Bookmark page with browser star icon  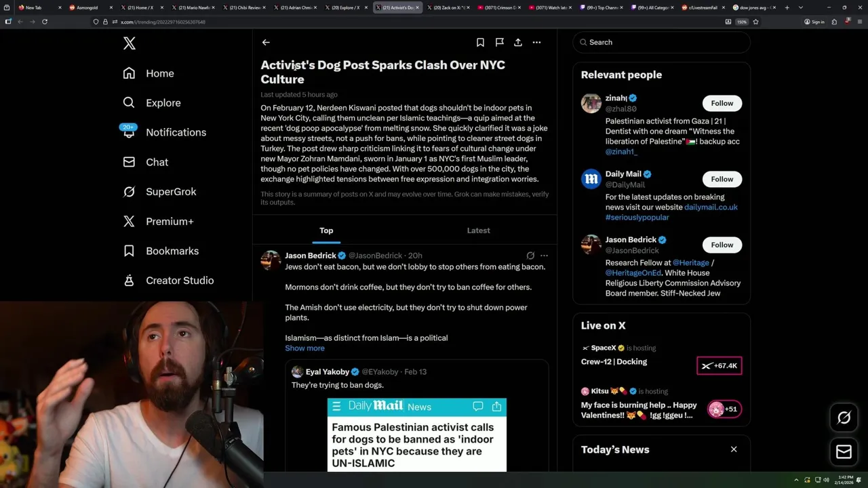pos(755,22)
